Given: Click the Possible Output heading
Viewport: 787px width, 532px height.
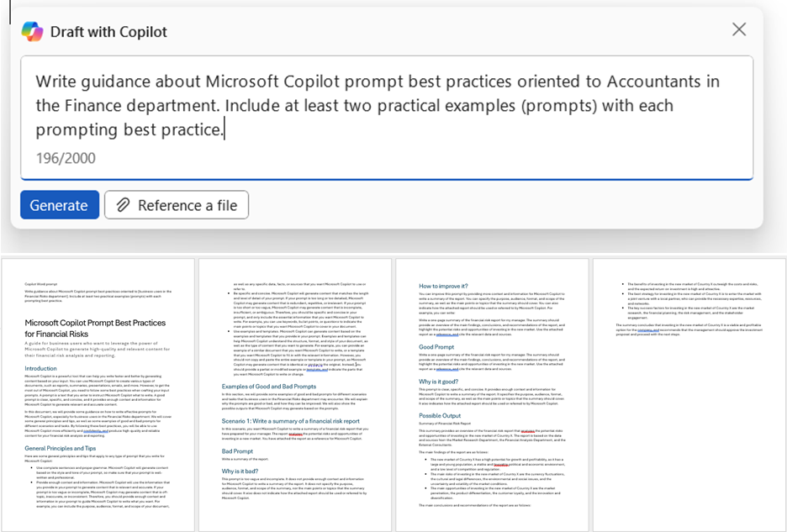Looking at the screenshot, I should click(440, 415).
